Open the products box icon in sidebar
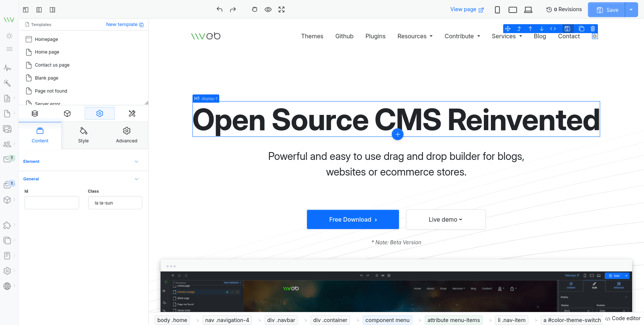Screen dimensions: 644x325 [7, 200]
